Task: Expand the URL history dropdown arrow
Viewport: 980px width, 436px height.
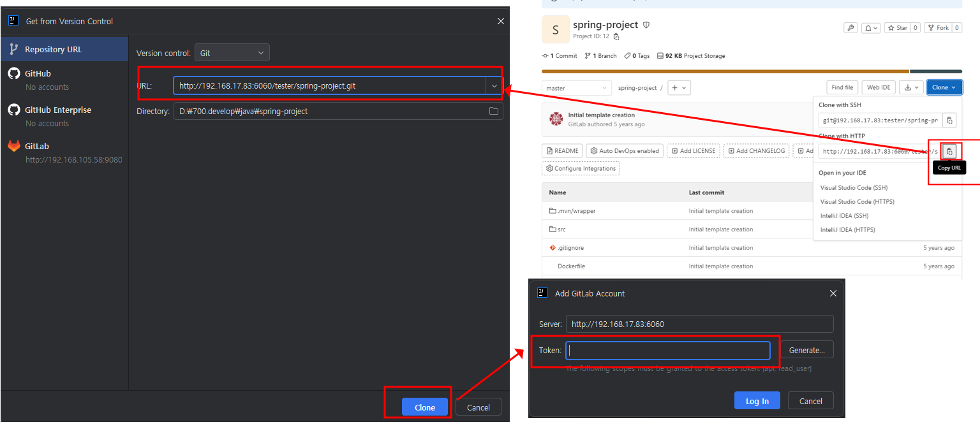Action: point(494,85)
